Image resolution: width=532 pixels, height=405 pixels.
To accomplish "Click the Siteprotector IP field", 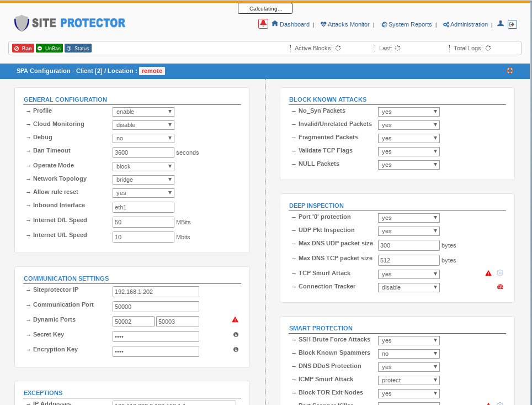I will point(156,292).
